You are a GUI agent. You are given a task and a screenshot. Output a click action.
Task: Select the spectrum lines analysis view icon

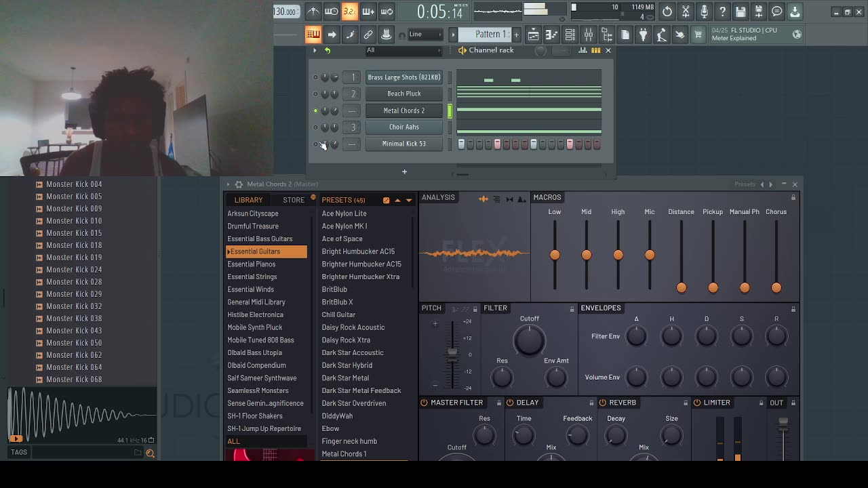(x=496, y=199)
